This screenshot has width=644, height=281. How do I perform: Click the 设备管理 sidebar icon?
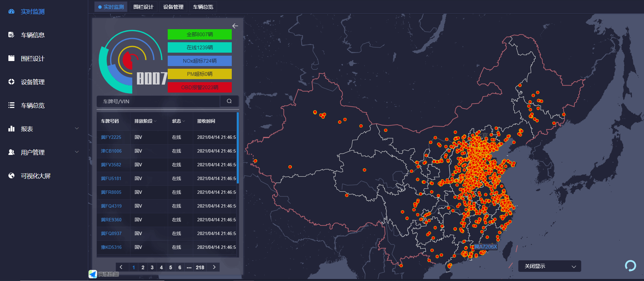click(11, 82)
